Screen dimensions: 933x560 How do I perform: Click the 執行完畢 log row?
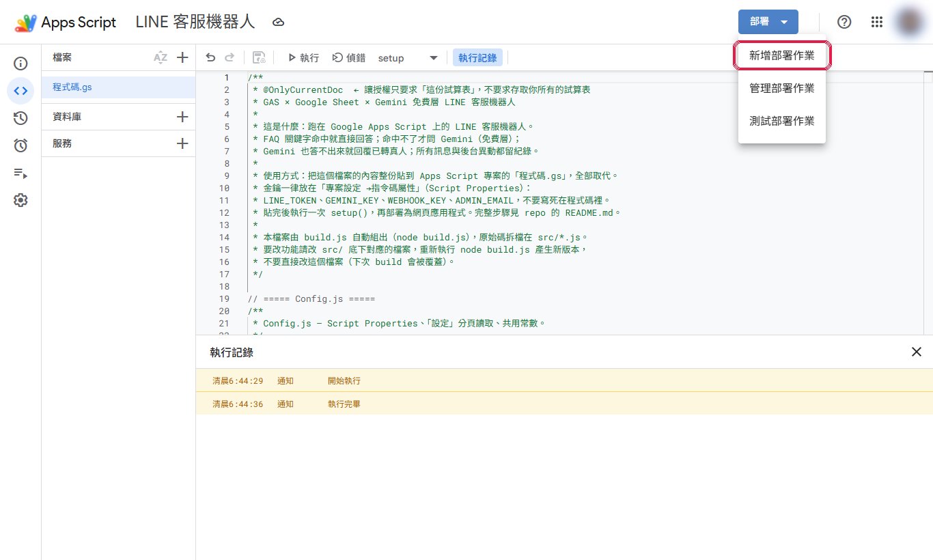coord(564,404)
